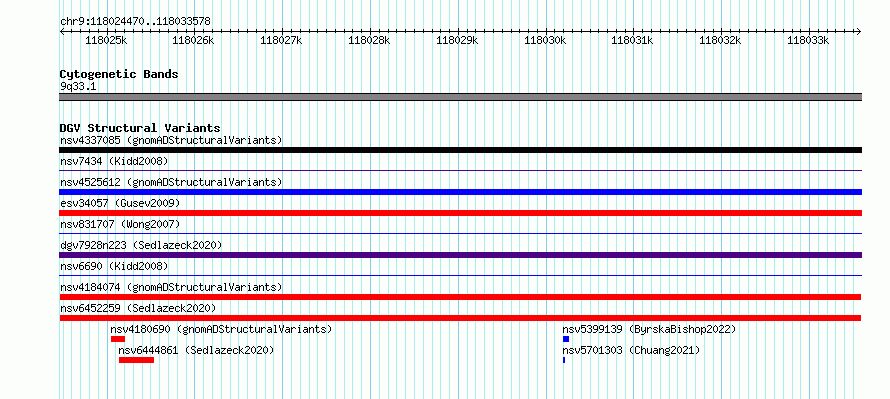Open nsv6452259 (Sedlazeck2020) variant label
Image resolution: width=890 pixels, height=399 pixels.
coord(138,308)
